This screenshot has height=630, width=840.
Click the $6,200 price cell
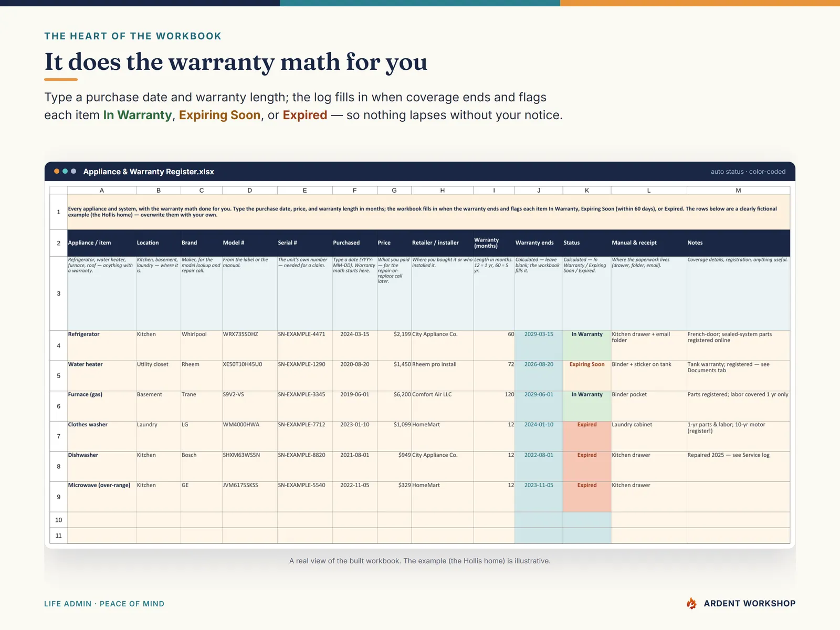(x=394, y=406)
